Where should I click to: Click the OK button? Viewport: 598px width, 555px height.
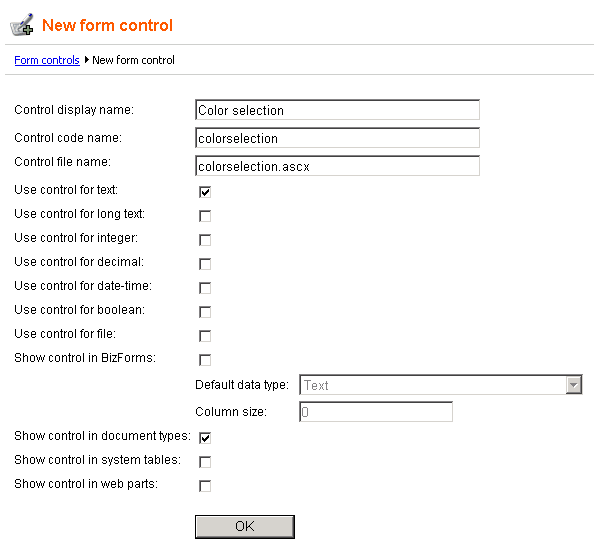[x=244, y=527]
